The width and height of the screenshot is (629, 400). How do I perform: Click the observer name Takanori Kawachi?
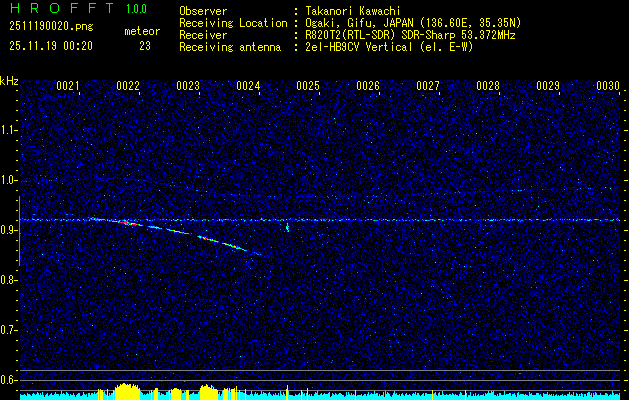click(x=351, y=11)
